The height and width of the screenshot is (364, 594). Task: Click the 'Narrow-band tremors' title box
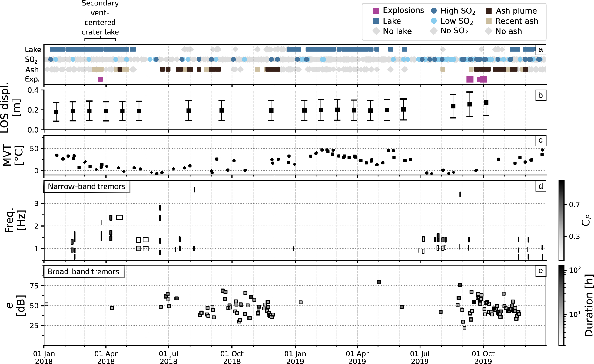click(87, 186)
